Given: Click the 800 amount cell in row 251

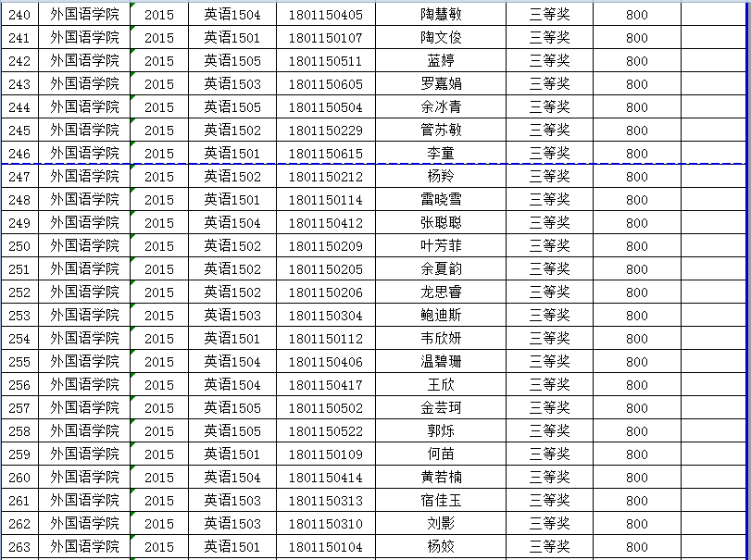Looking at the screenshot, I should (x=636, y=269).
